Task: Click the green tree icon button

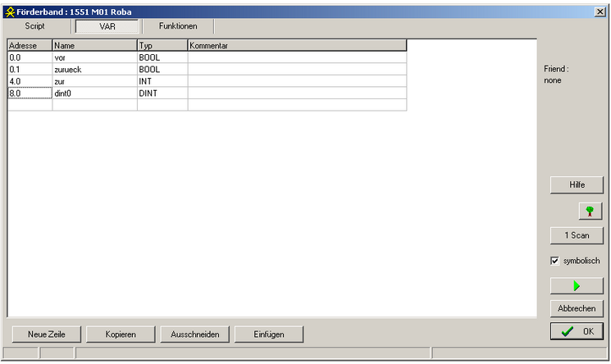Action: (589, 211)
